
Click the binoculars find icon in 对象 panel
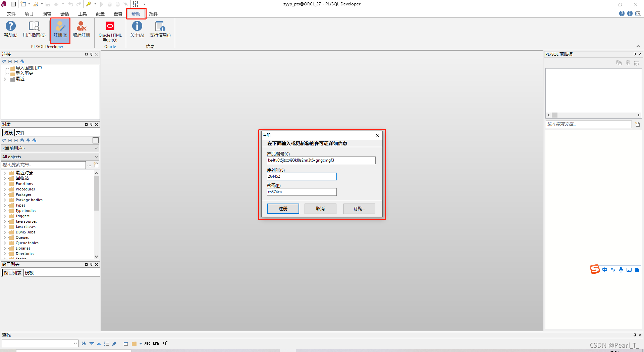[22, 140]
